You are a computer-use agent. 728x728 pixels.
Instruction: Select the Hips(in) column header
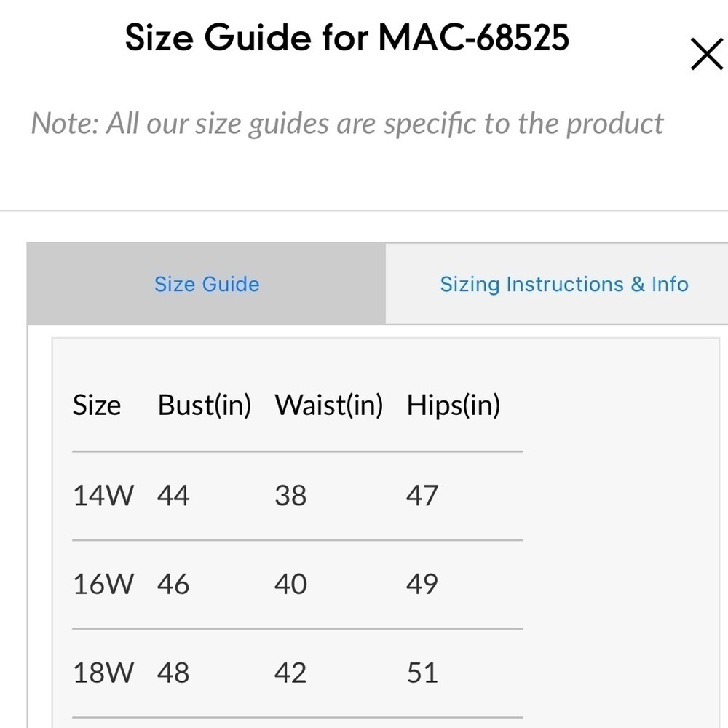coord(453,405)
